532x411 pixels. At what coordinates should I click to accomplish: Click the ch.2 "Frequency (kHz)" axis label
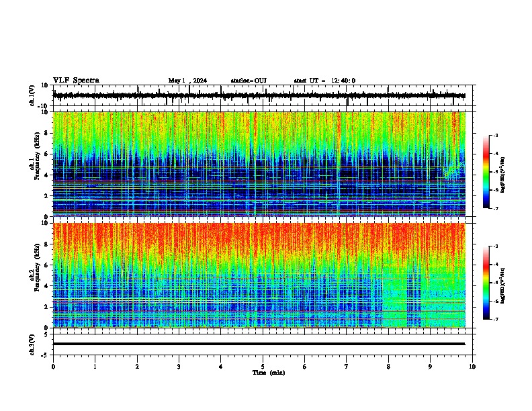[37, 267]
